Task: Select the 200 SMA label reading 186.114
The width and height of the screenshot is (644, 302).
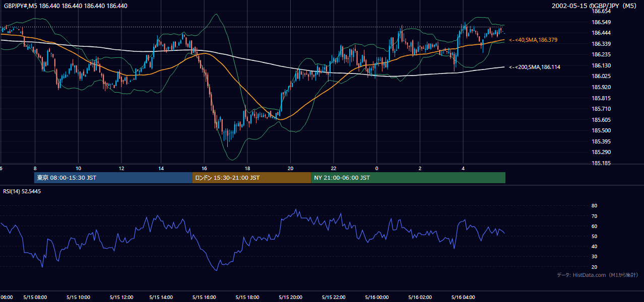Action: [x=535, y=67]
